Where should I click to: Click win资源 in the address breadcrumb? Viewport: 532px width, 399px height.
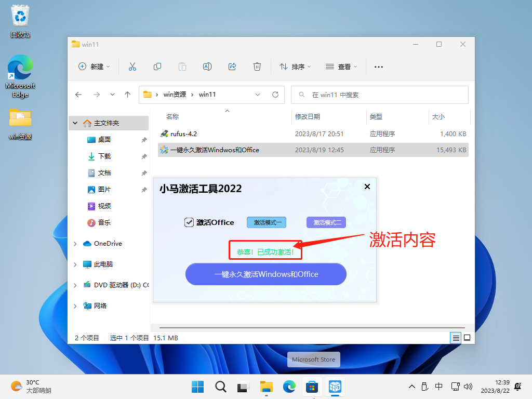[x=175, y=95]
